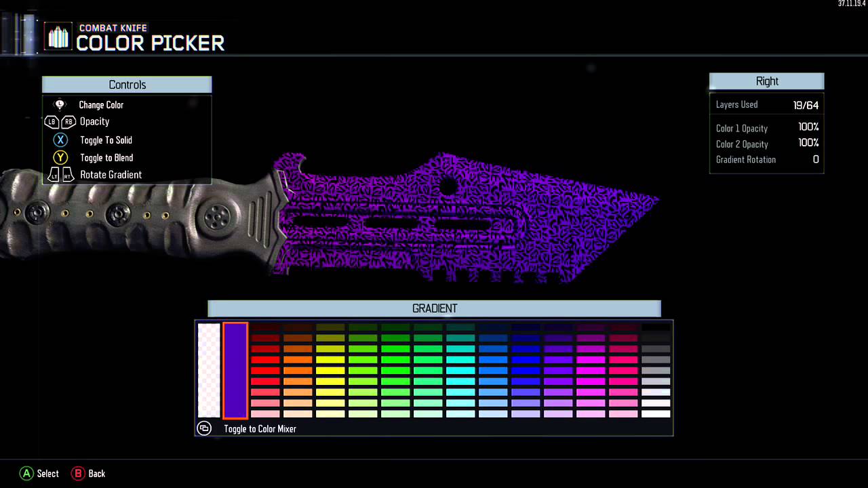Click the GRADIENT panel header

pos(434,308)
